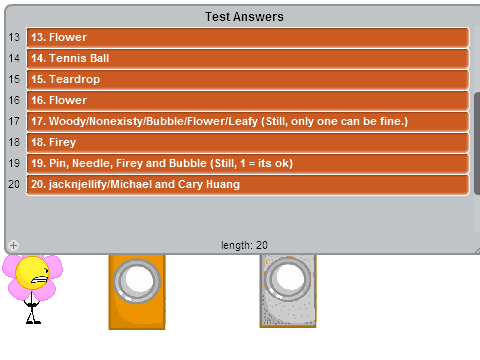The image size is (480, 360).
Task: Click the white circle on gray speaker
Action: coord(288,277)
